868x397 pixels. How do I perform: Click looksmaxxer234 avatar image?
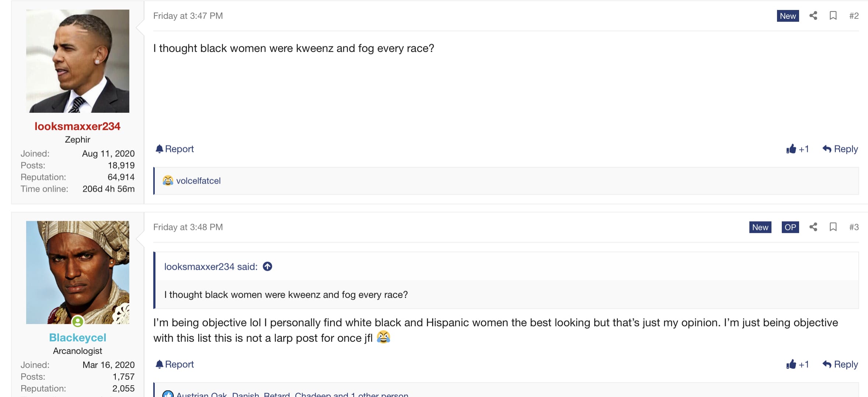[78, 61]
